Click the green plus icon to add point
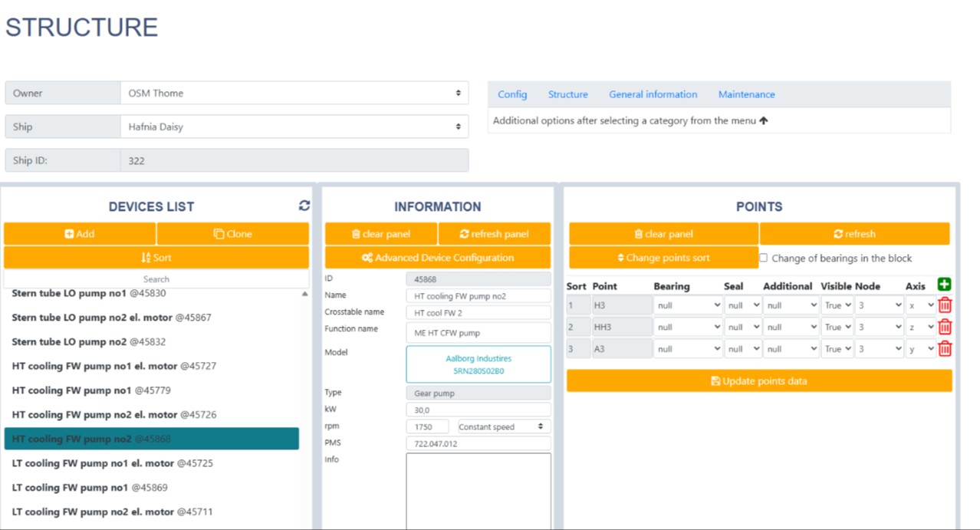Image resolution: width=980 pixels, height=530 pixels. point(944,285)
